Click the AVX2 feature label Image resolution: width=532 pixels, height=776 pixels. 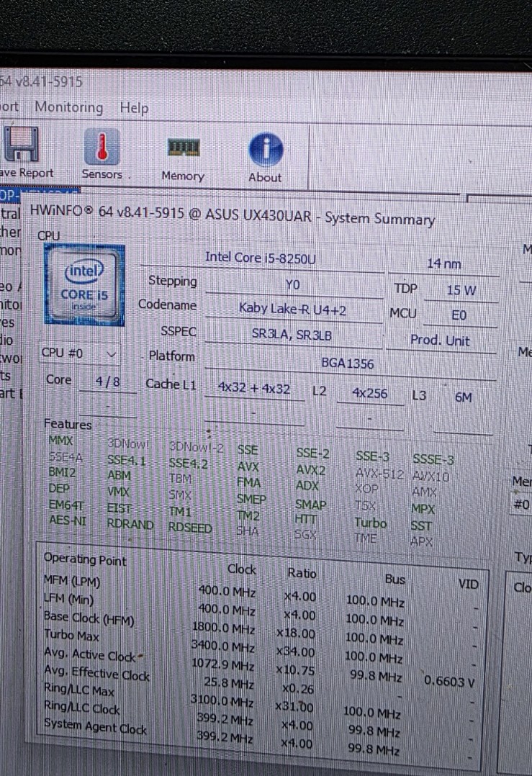(311, 469)
